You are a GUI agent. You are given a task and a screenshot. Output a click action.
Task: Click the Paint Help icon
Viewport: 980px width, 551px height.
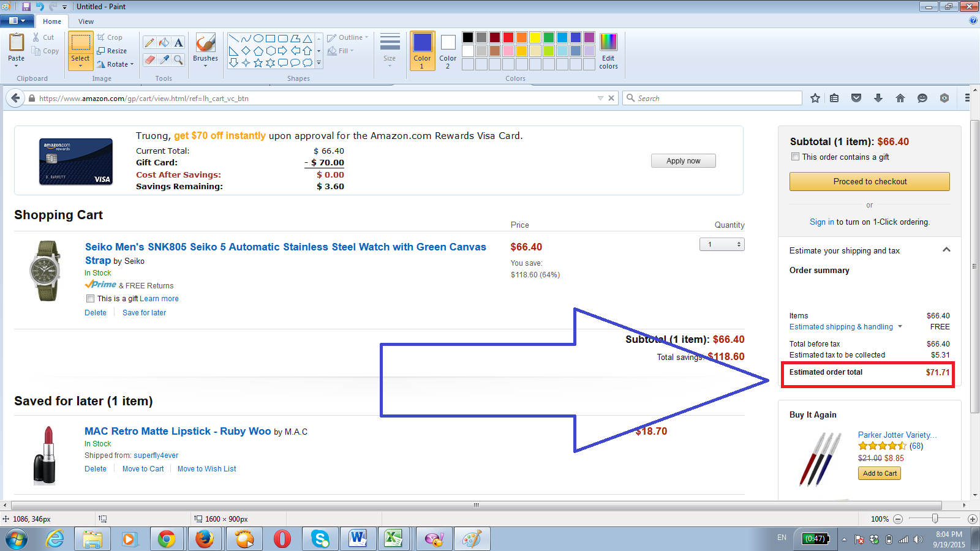tap(973, 21)
